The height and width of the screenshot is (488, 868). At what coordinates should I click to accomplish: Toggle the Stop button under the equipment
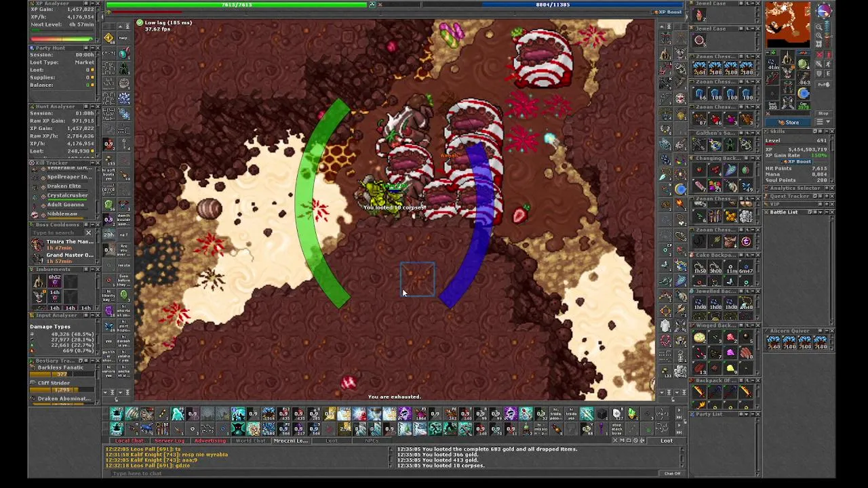point(823,113)
